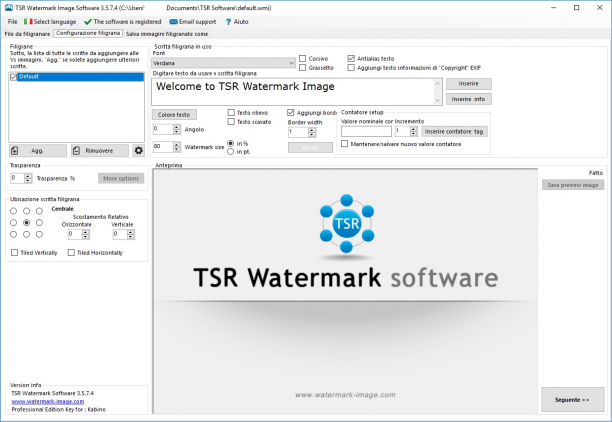Click the 'TSR Watermark Software 3.5.7.4' version text
Image resolution: width=612 pixels, height=422 pixels.
[52, 393]
